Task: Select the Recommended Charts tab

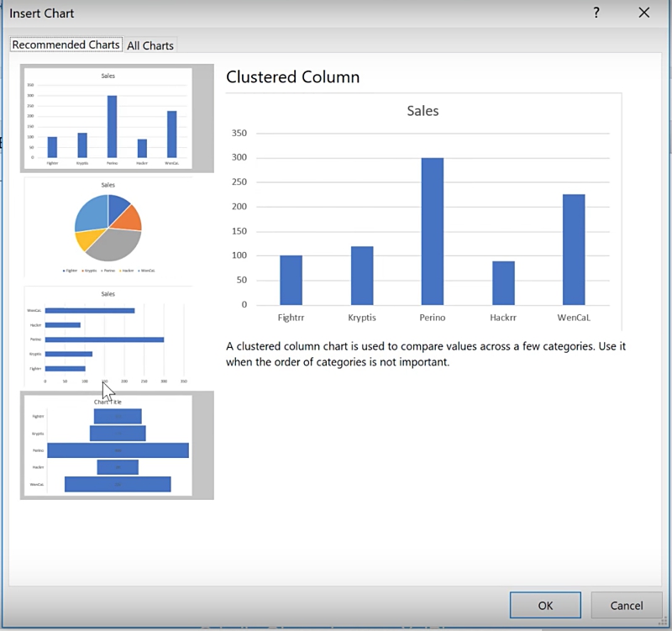Action: (66, 45)
